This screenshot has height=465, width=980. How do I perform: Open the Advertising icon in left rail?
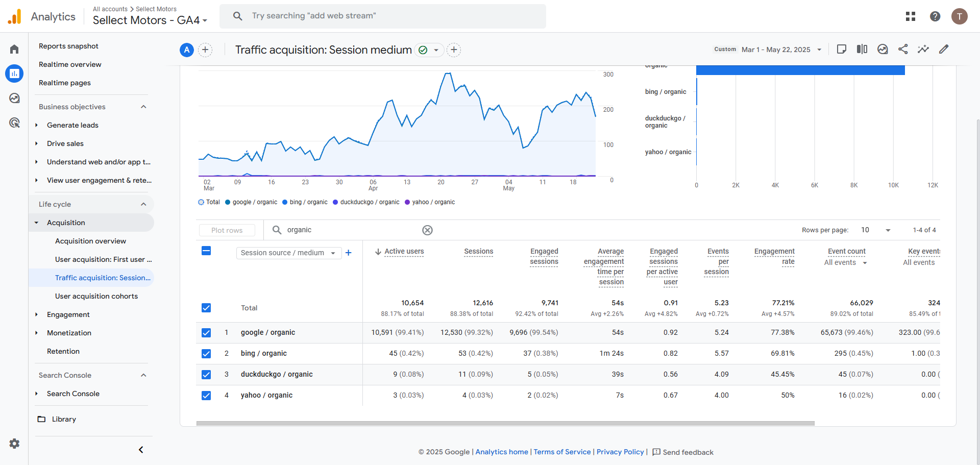(14, 123)
